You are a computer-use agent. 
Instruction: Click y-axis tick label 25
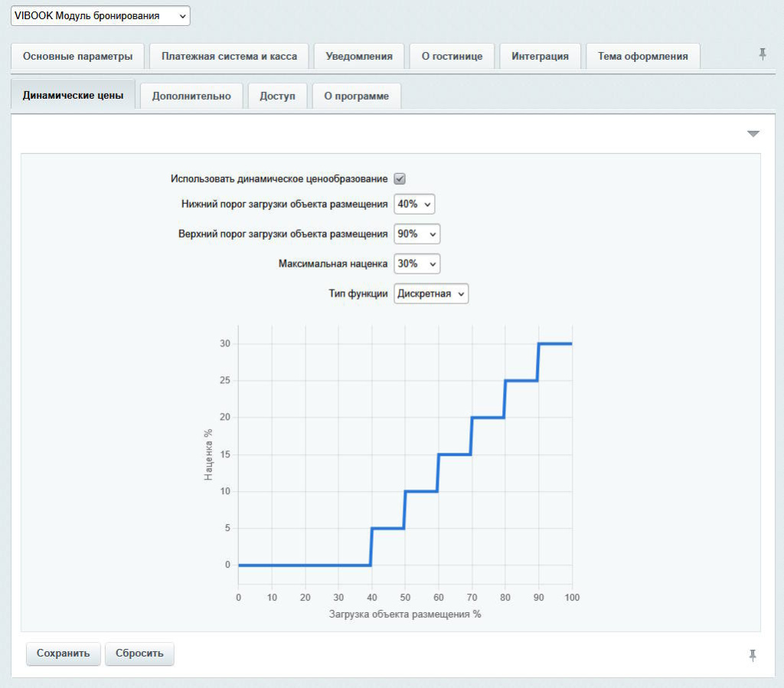(x=225, y=380)
